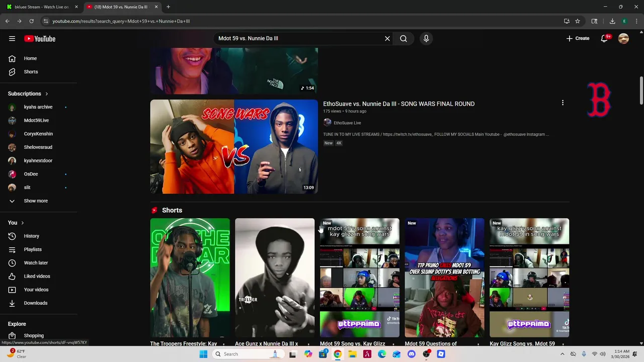This screenshot has width=644, height=362.
Task: Open a new browser tab
Action: (x=168, y=7)
